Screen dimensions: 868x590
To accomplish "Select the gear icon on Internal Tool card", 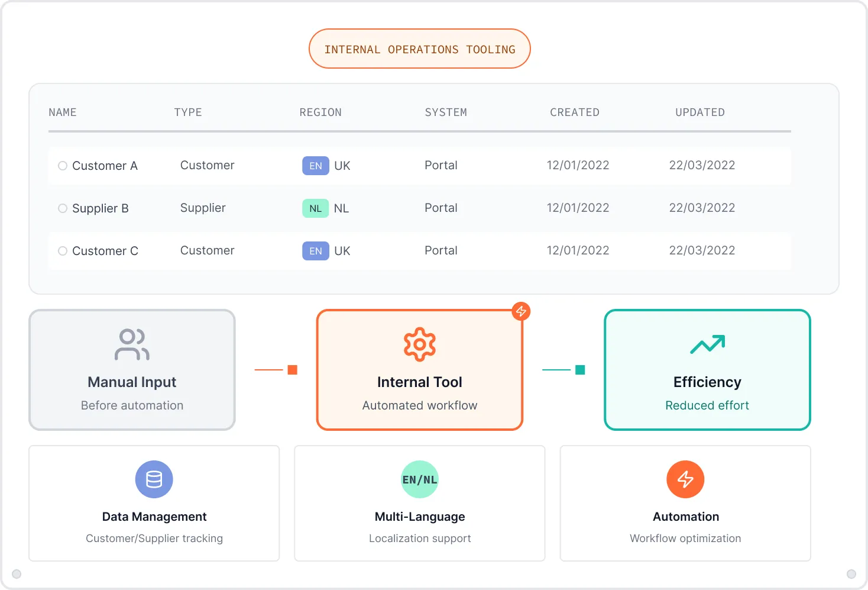I will tap(420, 344).
